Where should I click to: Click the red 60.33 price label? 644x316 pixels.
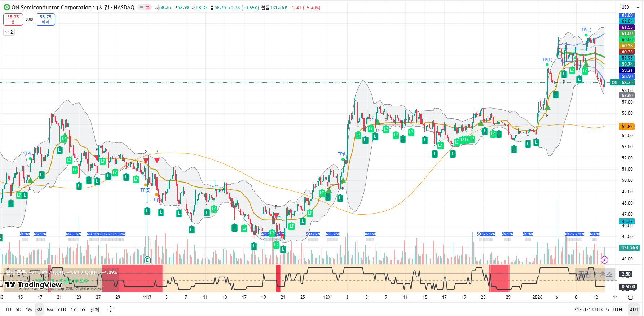627,52
